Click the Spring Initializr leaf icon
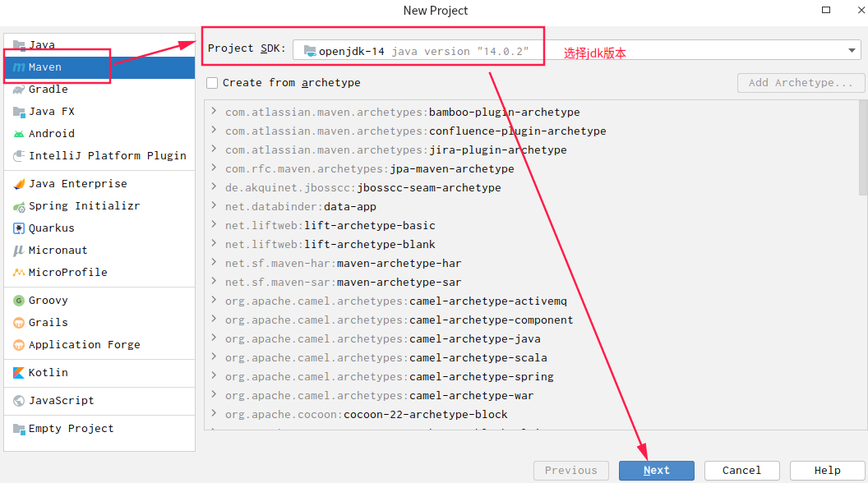Screen dimensions: 868x483 (x=19, y=206)
